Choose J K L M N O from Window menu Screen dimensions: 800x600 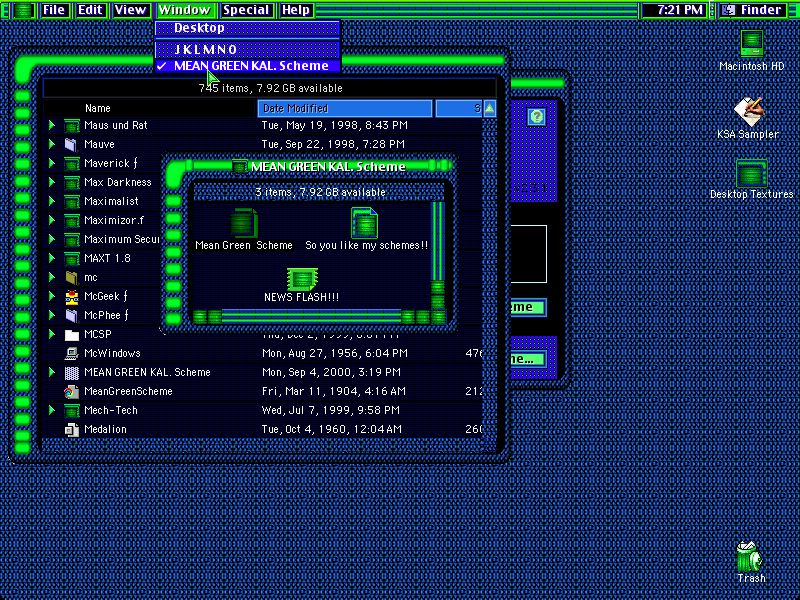click(x=247, y=49)
